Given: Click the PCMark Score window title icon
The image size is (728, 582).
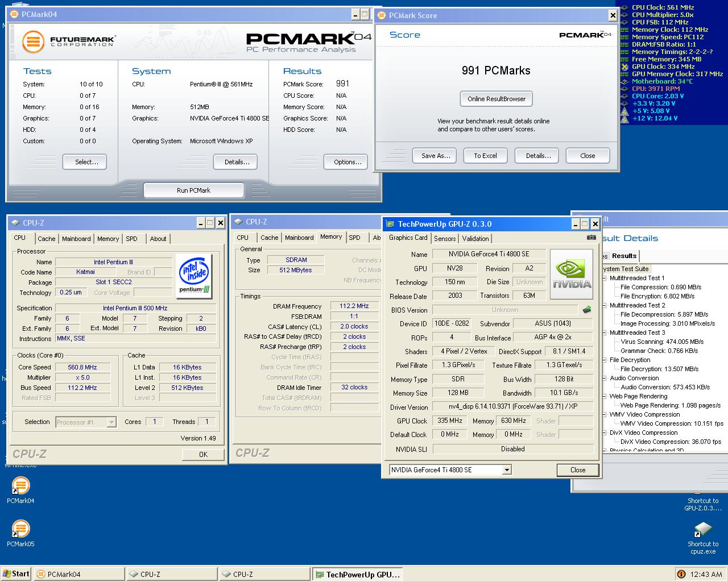Looking at the screenshot, I should point(382,15).
